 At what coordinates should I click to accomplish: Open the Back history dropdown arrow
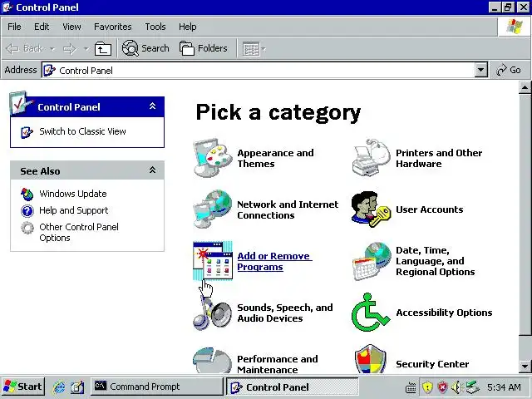pyautogui.click(x=52, y=49)
